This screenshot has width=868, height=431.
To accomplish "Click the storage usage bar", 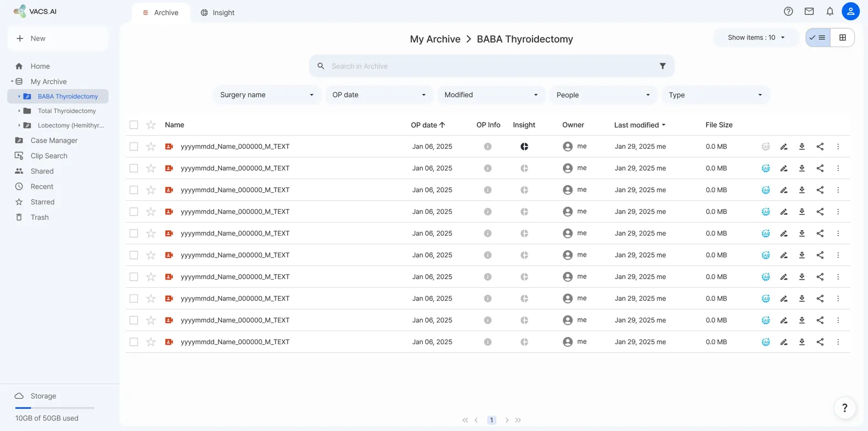I will (x=55, y=408).
